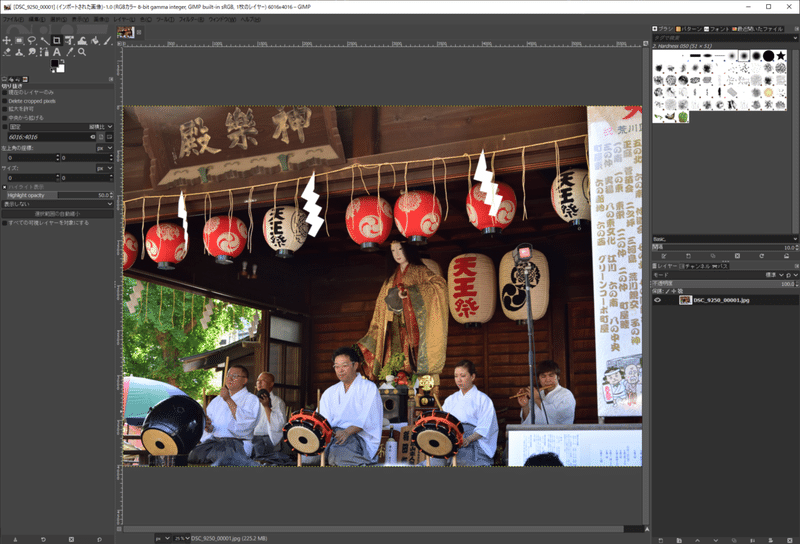This screenshot has height=544, width=800.
Task: Switch to the recently opened files tab
Action: (757, 29)
